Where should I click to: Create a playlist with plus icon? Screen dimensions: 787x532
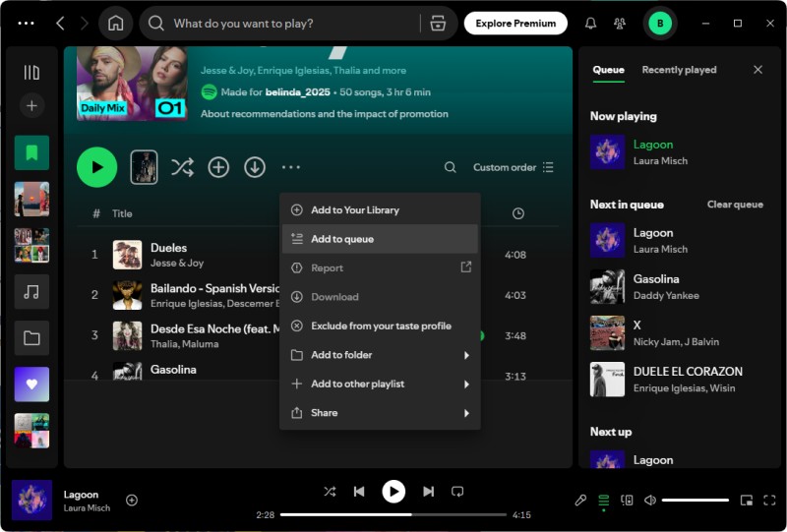click(31, 106)
